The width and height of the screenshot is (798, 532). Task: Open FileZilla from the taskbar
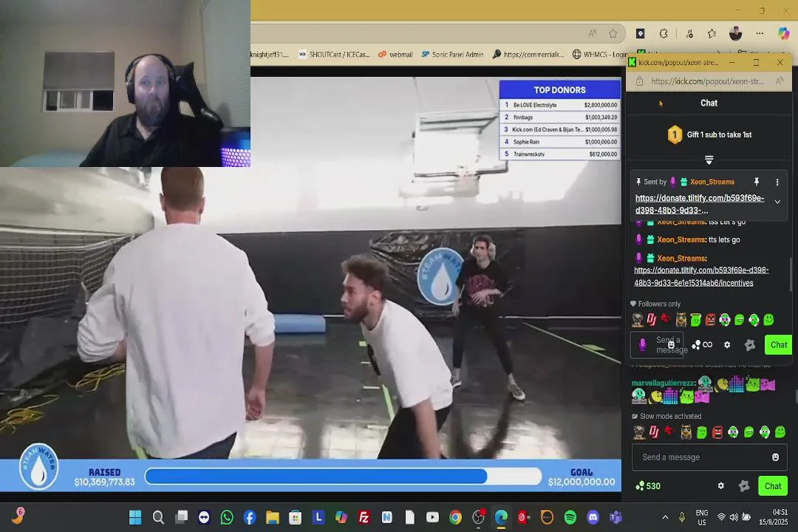coord(364,518)
